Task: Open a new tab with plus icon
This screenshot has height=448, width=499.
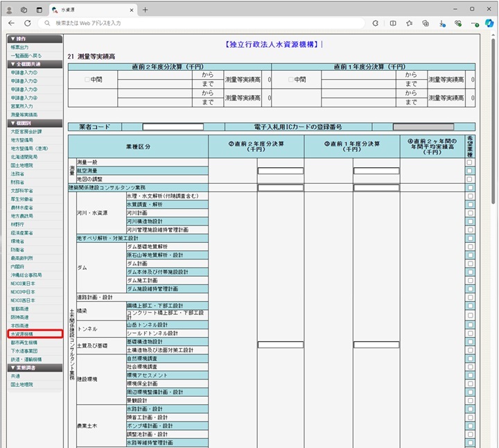Action: [145, 10]
